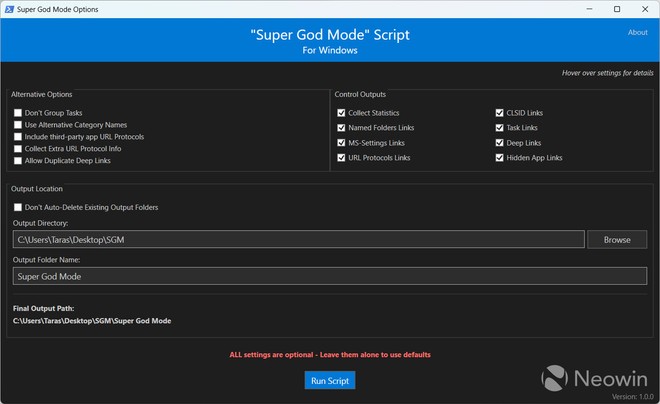660x404 pixels.
Task: Toggle Task Links checkbox
Action: (500, 128)
